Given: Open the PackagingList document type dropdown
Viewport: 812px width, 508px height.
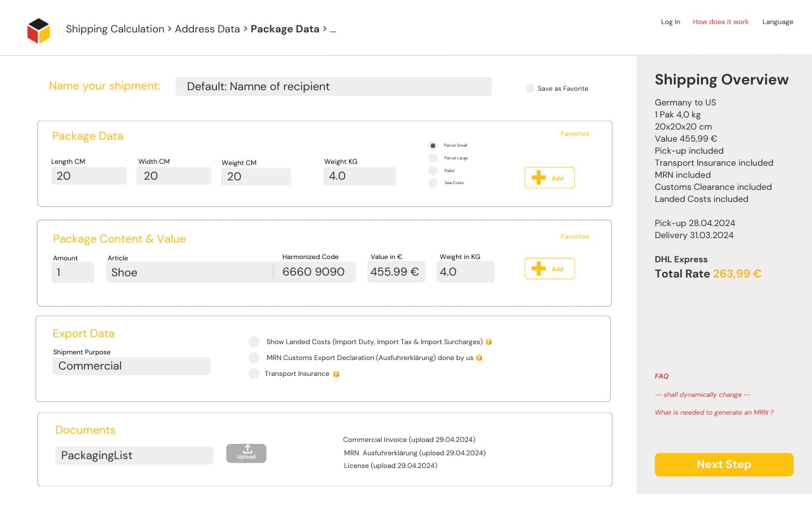Looking at the screenshot, I should coord(134,455).
